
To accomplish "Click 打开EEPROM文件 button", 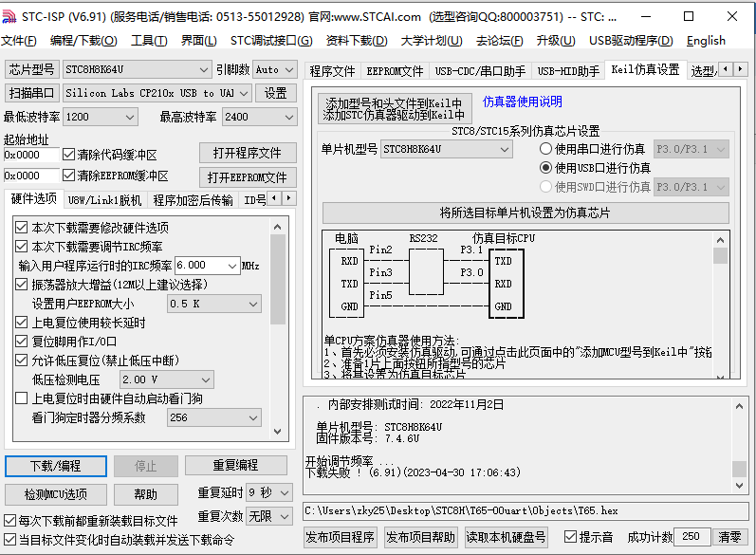I will 248,177.
